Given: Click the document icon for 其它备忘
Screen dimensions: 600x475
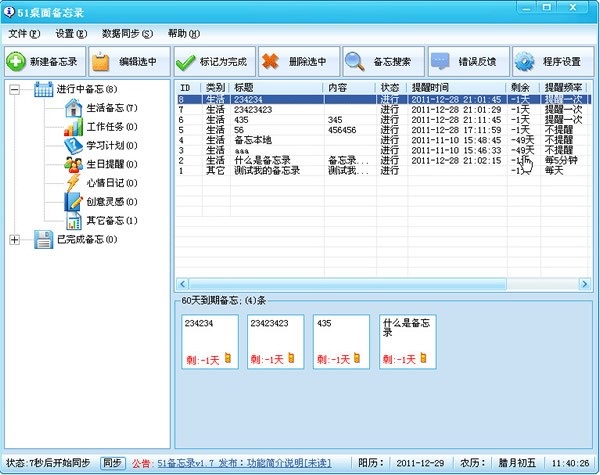Looking at the screenshot, I should [x=73, y=220].
